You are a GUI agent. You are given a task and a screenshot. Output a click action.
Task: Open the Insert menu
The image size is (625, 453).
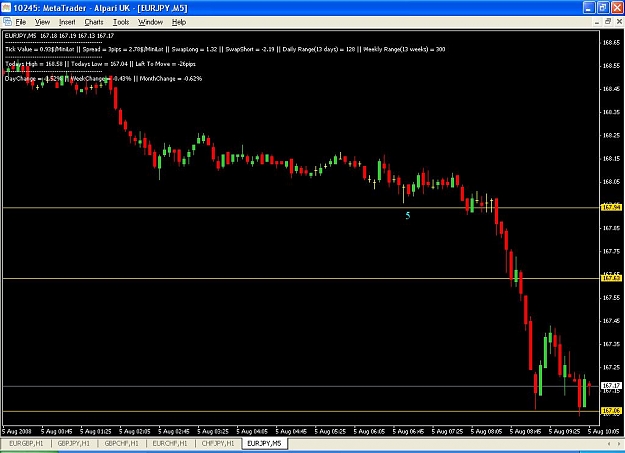(x=67, y=22)
